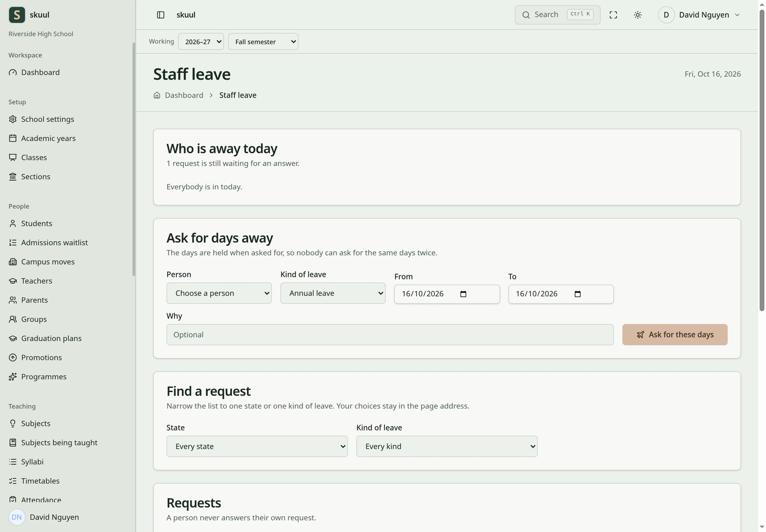Viewport: 766px width, 532px height.
Task: Open the From date calendar picker
Action: pos(463,294)
